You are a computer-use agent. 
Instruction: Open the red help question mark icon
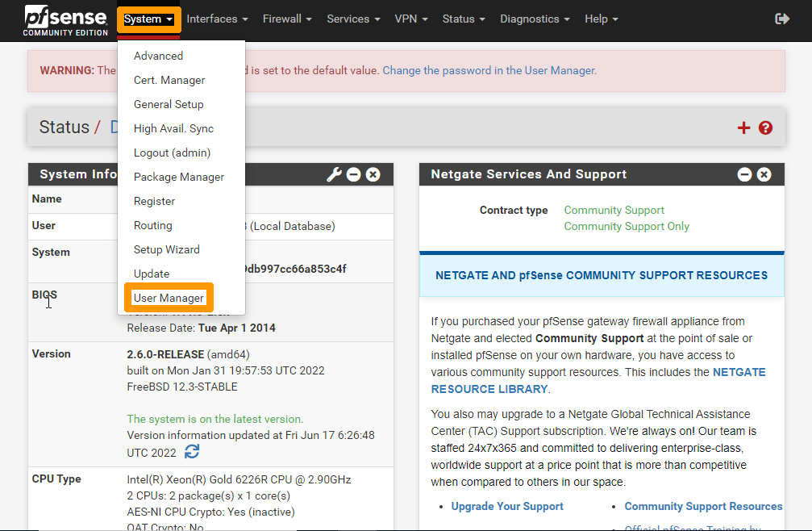tap(765, 128)
